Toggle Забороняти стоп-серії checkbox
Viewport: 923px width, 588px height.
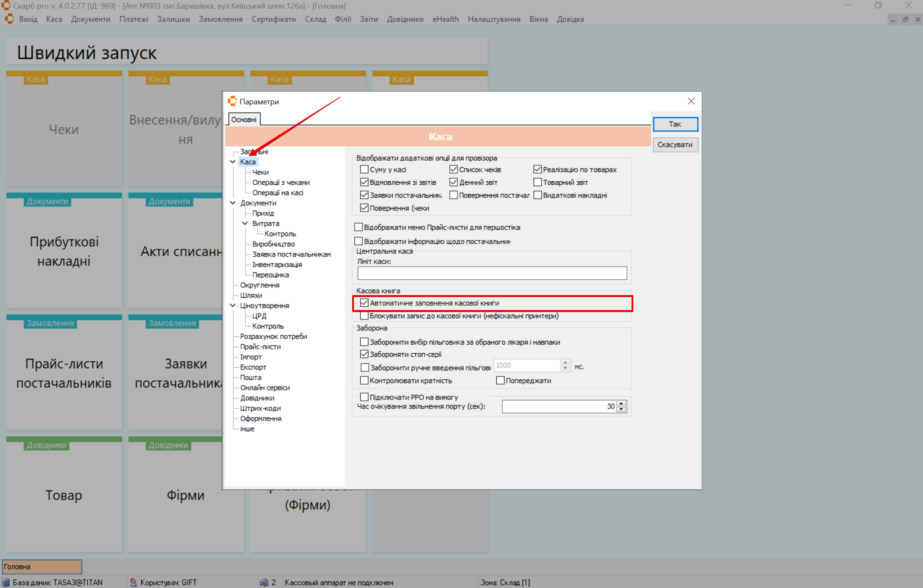[364, 354]
